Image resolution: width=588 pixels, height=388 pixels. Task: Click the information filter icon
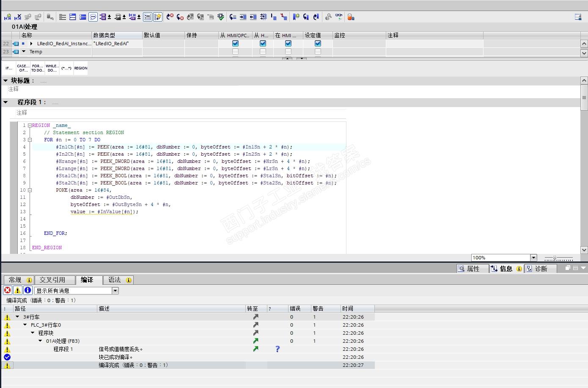point(27,290)
